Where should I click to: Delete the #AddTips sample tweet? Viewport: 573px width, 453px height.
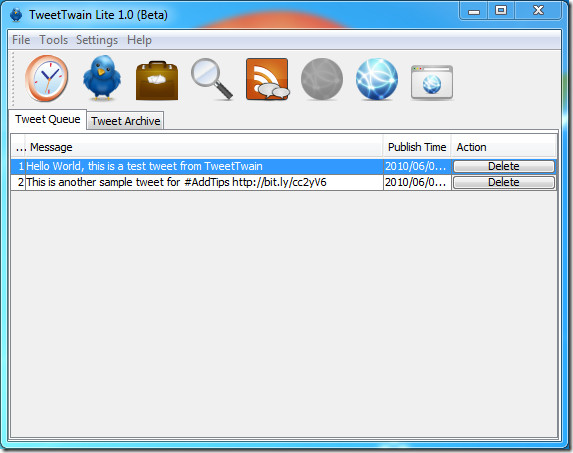pos(504,182)
